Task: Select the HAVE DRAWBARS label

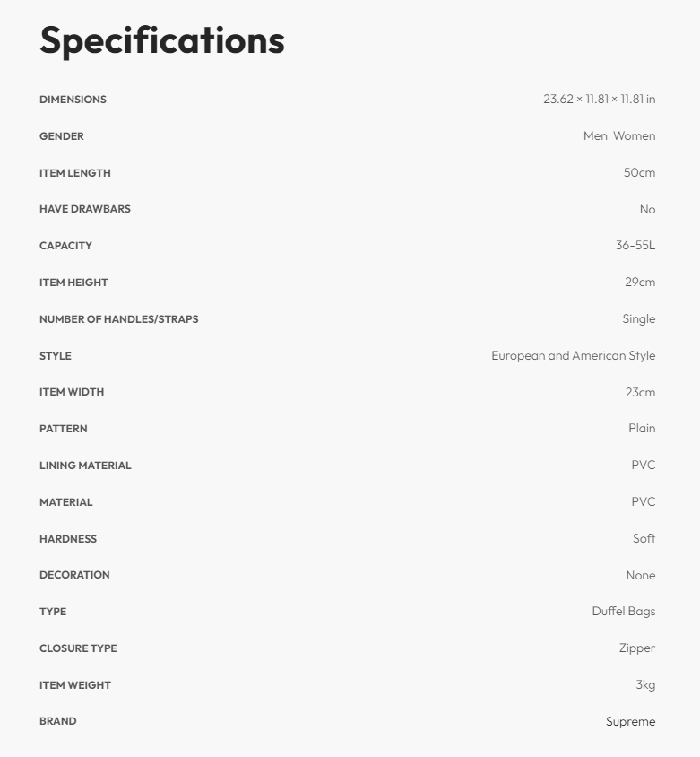Action: (85, 209)
